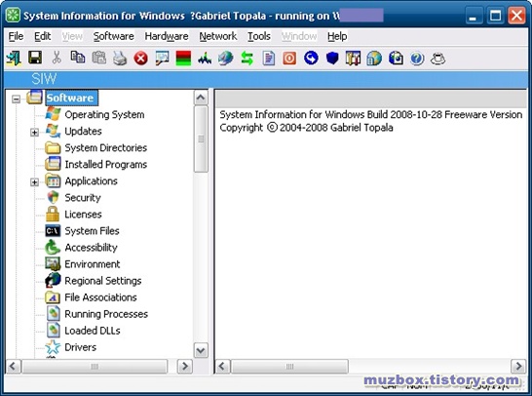Select Updates in the tree

(83, 131)
